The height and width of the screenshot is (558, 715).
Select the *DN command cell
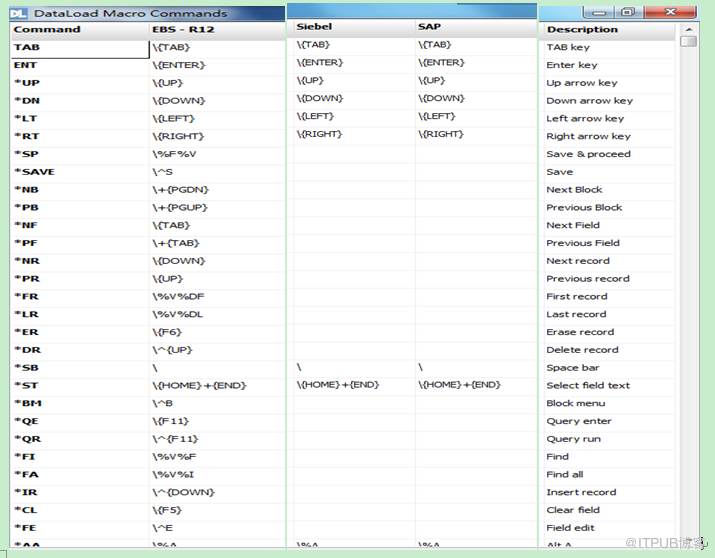(80, 101)
